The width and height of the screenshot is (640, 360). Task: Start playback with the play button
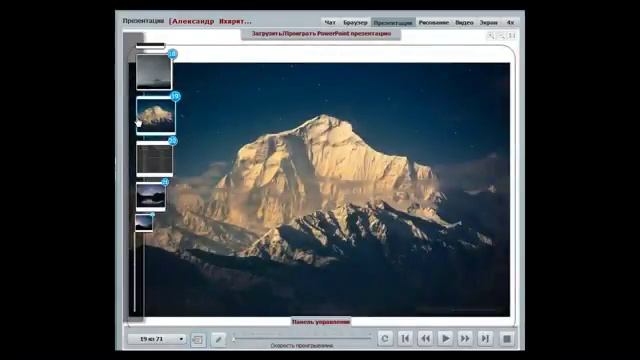coord(445,338)
